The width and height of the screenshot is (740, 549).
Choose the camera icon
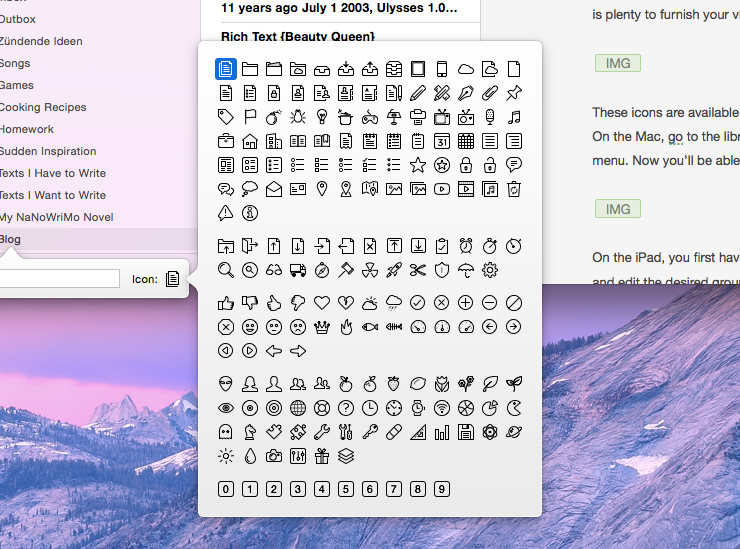[x=274, y=456]
